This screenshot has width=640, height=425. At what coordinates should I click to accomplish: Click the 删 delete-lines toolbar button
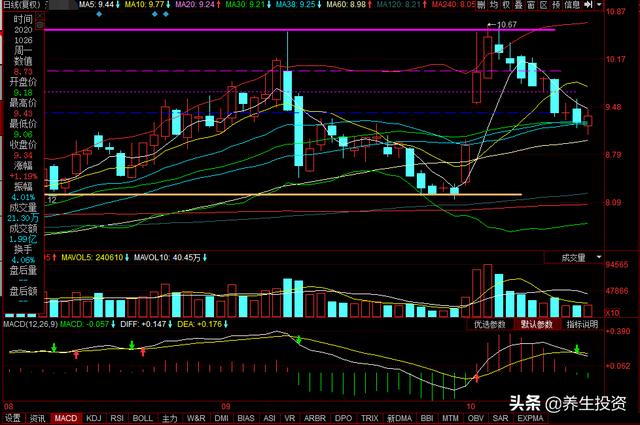(x=482, y=4)
